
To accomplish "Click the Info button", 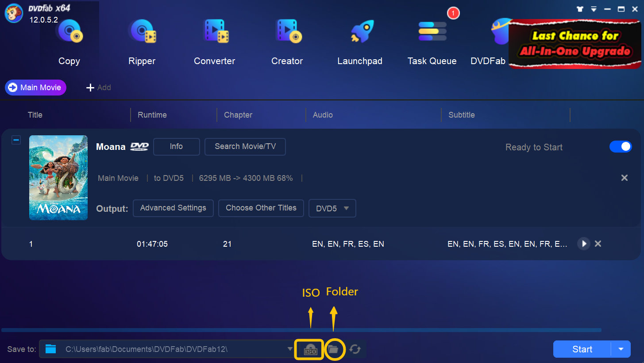I will click(177, 147).
